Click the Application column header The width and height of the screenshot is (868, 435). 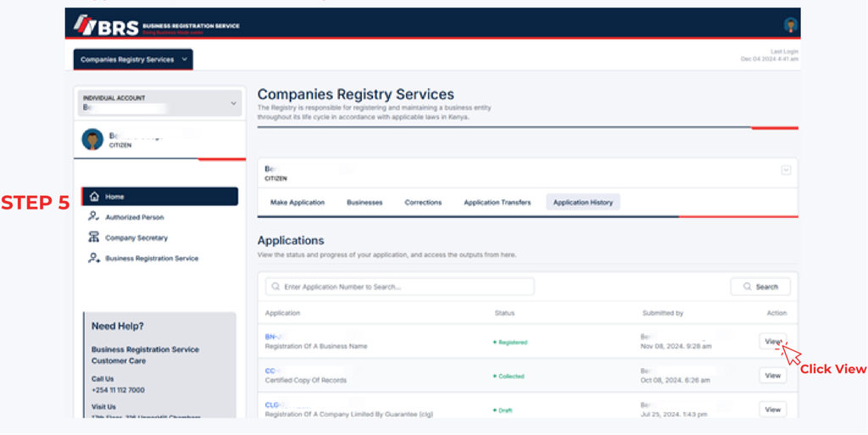282,313
